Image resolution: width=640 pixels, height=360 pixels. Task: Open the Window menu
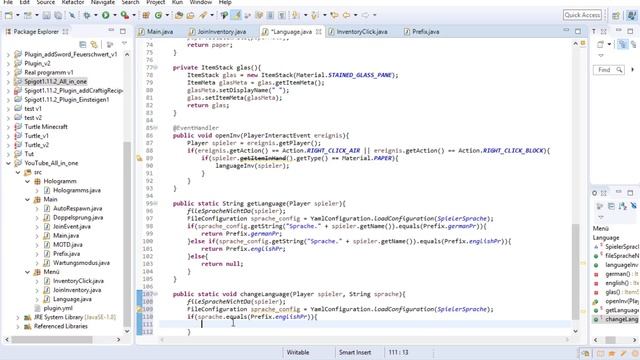click(x=200, y=2)
